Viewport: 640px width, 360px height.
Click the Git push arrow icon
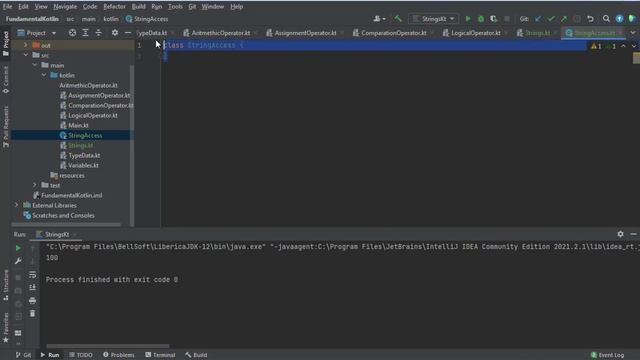[x=564, y=19]
